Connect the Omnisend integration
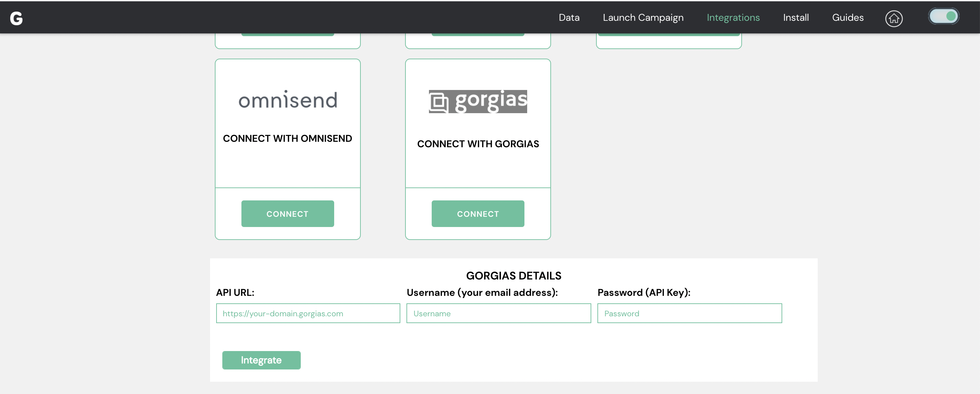This screenshot has height=394, width=980. (x=287, y=214)
